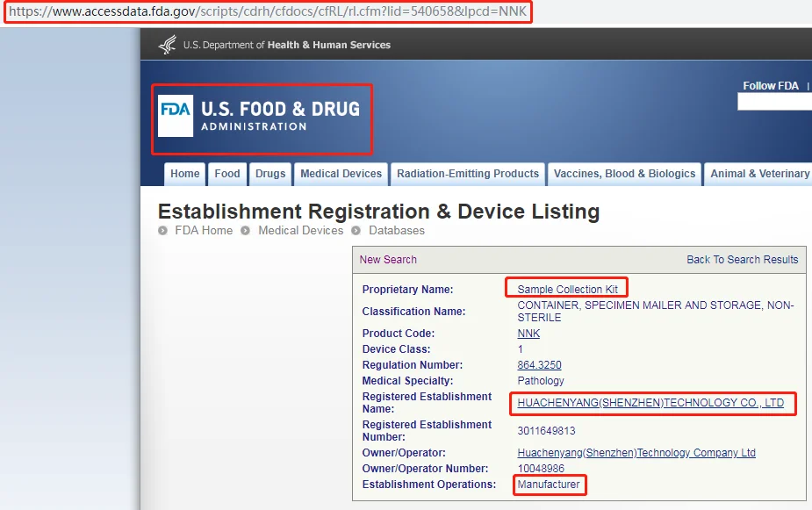
Task: Open the FDA Home breadcrumb link
Action: (x=204, y=230)
